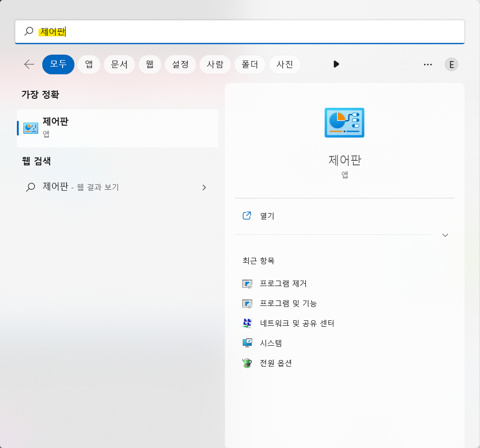Image resolution: width=480 pixels, height=448 pixels.
Task: Click the 가장 정확 heading
Action: tap(40, 94)
